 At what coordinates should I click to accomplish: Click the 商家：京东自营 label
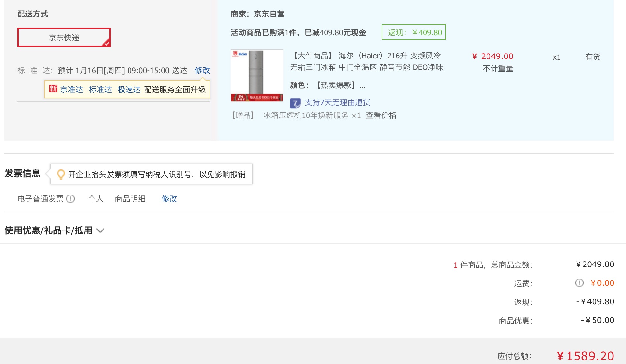(x=258, y=14)
